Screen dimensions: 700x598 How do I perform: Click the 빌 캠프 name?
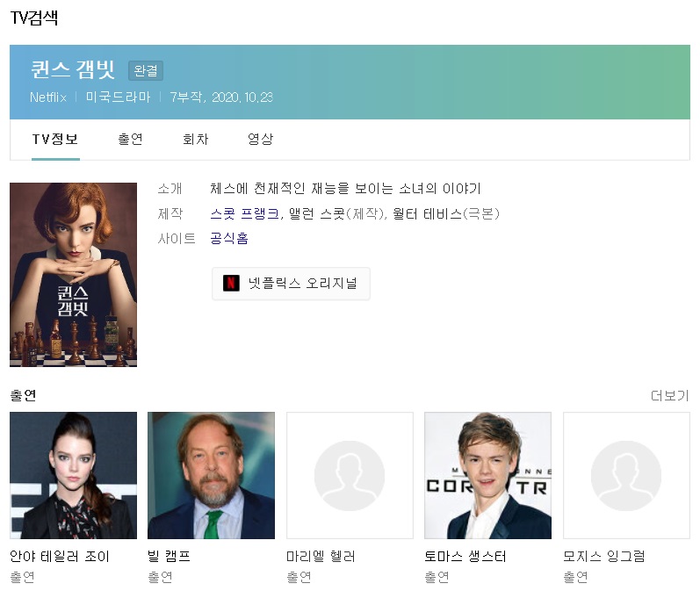170,557
